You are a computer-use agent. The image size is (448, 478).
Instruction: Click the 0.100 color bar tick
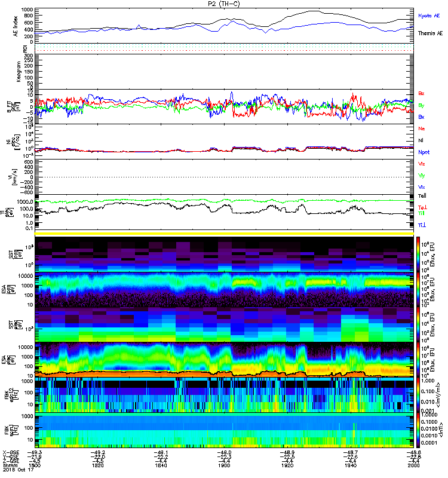point(428,391)
